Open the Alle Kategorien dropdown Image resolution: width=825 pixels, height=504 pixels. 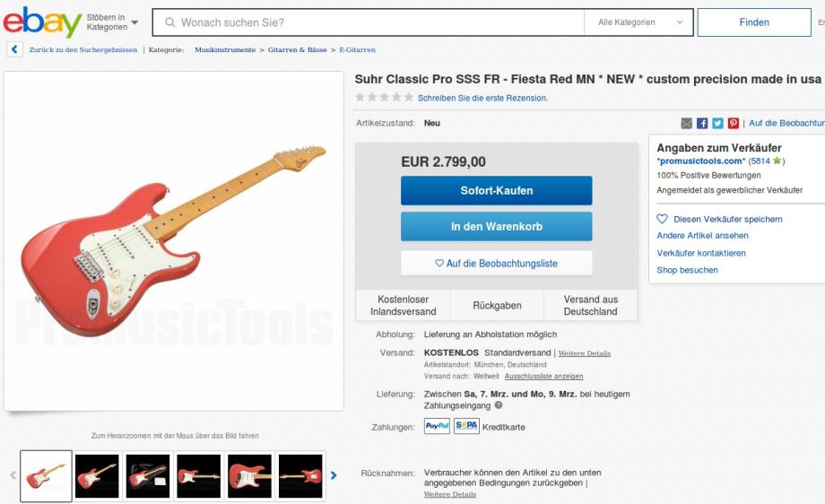tap(638, 22)
